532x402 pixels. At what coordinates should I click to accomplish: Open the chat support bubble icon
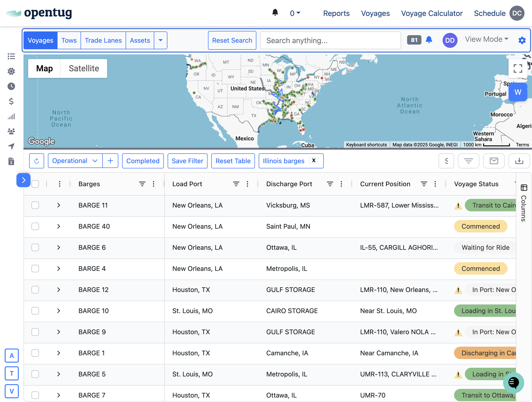click(x=513, y=382)
